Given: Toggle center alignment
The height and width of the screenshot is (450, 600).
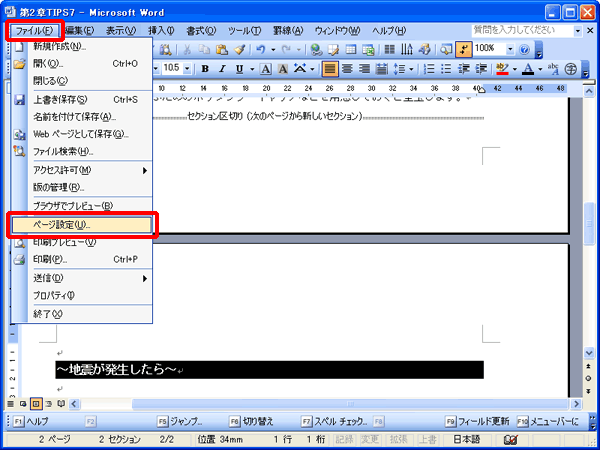Looking at the screenshot, I should (x=347, y=69).
